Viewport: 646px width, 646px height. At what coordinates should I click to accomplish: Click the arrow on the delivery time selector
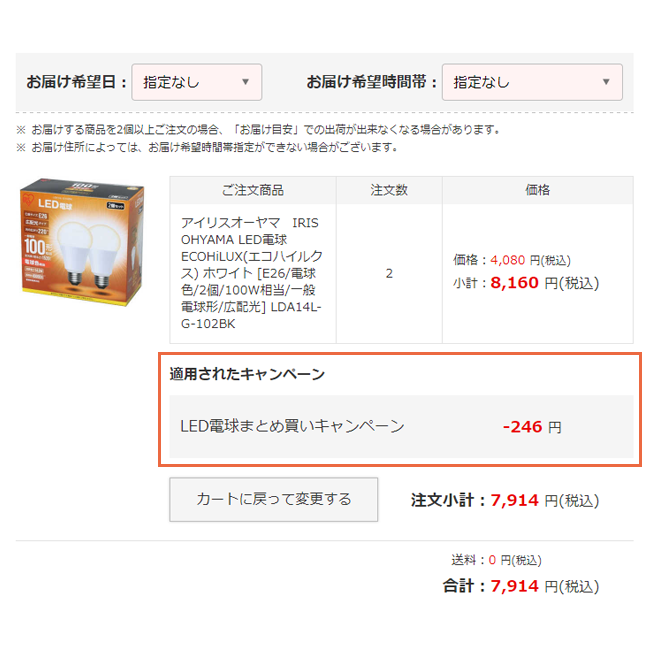(606, 82)
